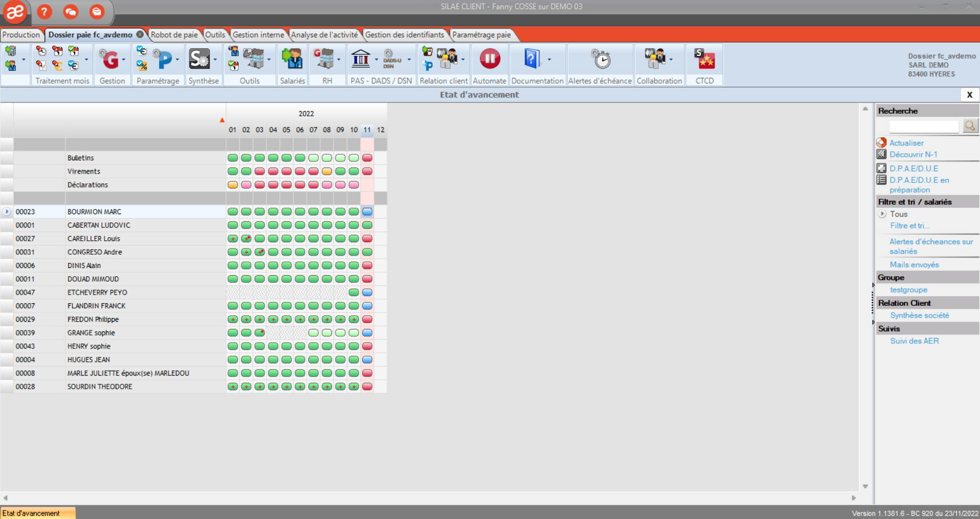
Task: Type in the Recherche search field
Action: pyautogui.click(x=924, y=126)
